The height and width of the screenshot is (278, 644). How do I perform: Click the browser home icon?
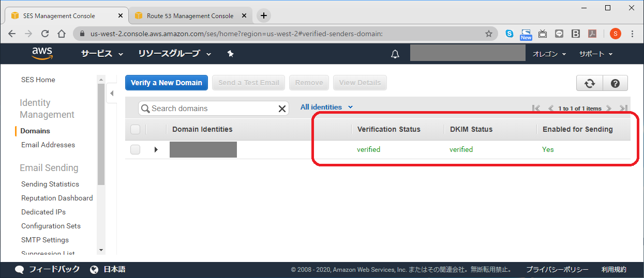click(x=62, y=34)
